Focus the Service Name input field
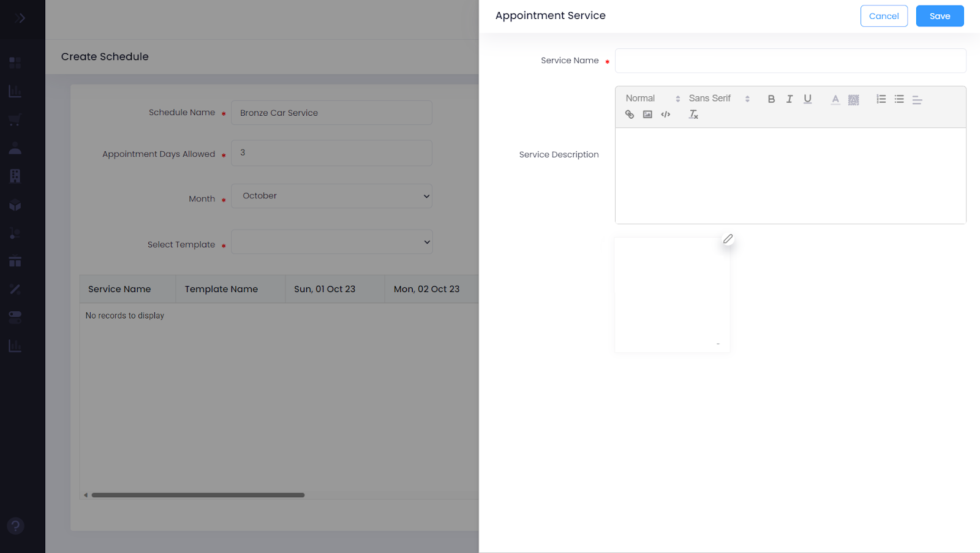980x553 pixels. tap(790, 61)
